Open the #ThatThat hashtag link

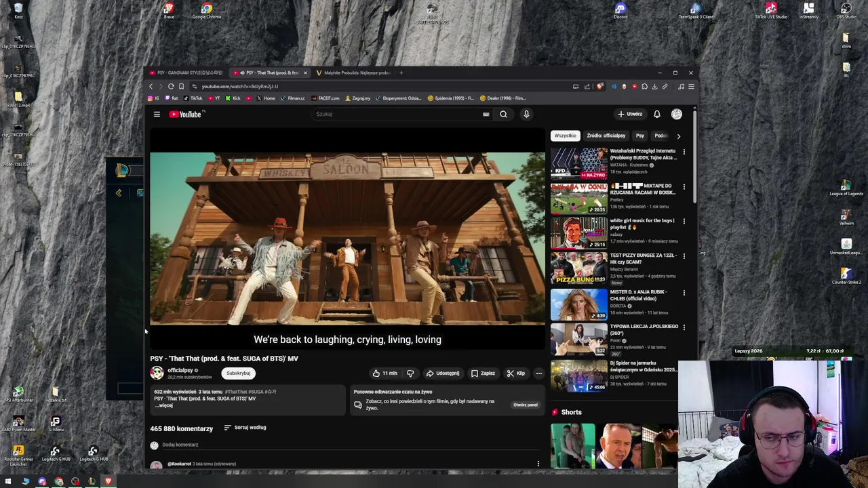236,392
